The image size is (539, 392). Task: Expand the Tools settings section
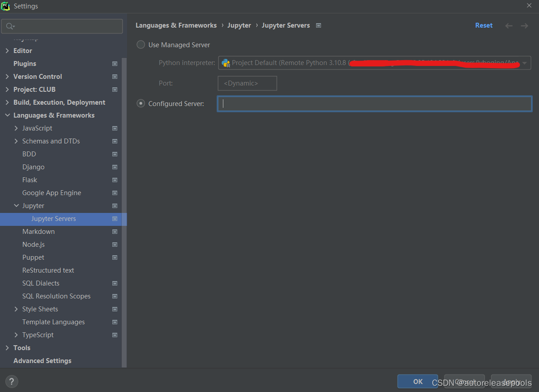[x=7, y=348]
